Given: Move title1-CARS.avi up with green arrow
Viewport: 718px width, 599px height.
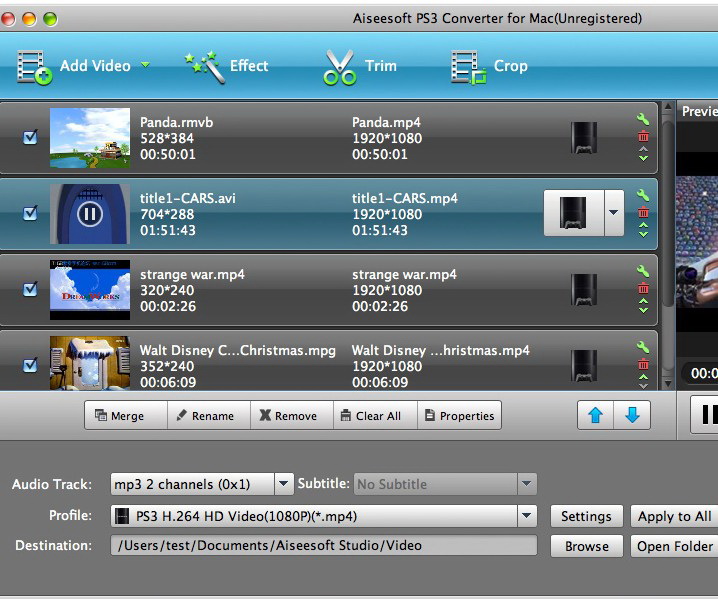Looking at the screenshot, I should tap(643, 225).
